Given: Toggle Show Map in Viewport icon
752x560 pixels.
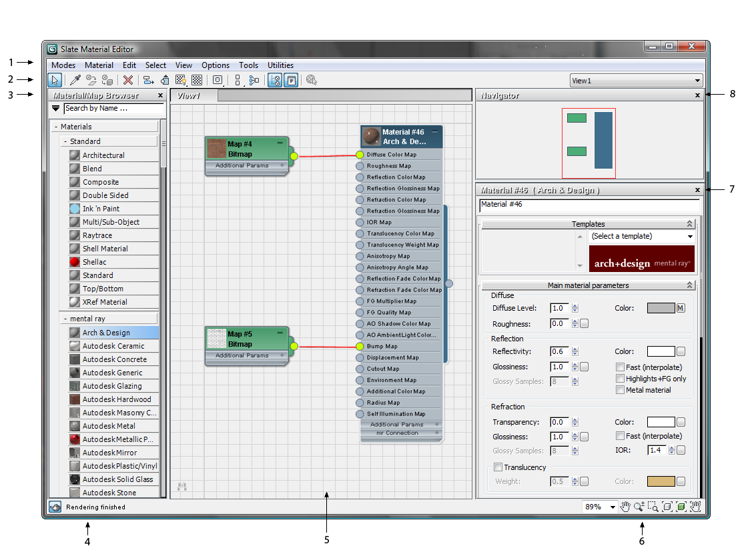Looking at the screenshot, I should [x=181, y=80].
